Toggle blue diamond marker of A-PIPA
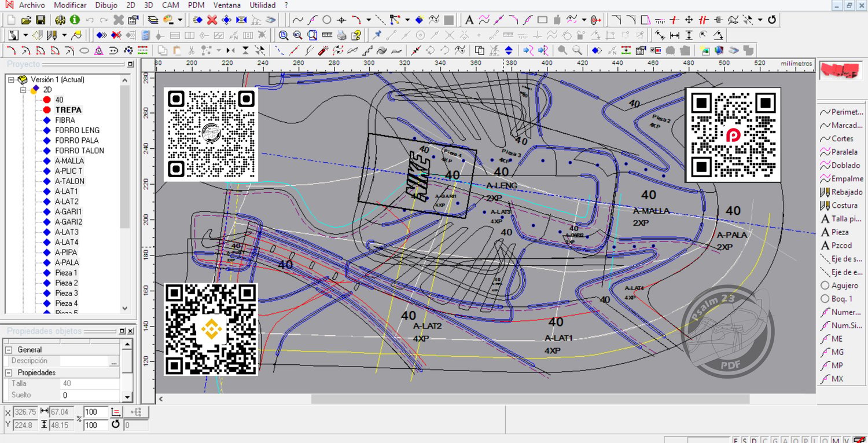The height and width of the screenshot is (443, 868). click(47, 252)
